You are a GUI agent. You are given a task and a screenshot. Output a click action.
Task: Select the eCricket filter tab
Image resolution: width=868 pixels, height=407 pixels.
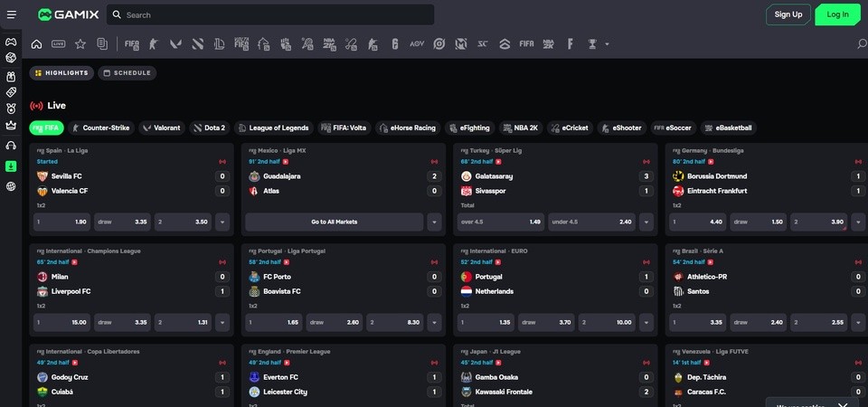tap(571, 128)
